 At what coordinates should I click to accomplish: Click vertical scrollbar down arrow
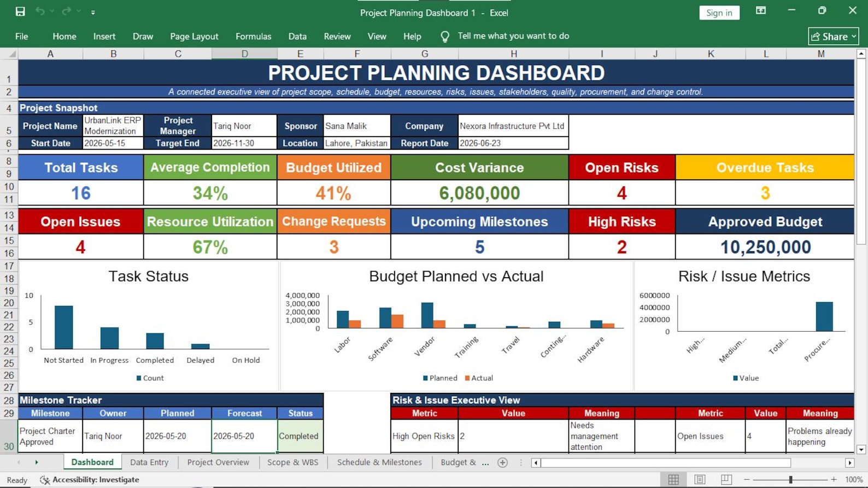861,449
